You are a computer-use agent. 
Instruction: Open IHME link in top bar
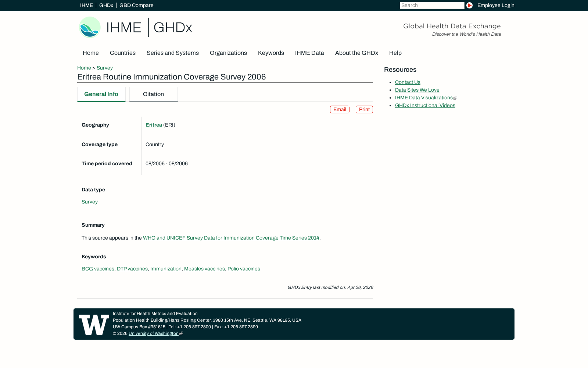coord(86,6)
